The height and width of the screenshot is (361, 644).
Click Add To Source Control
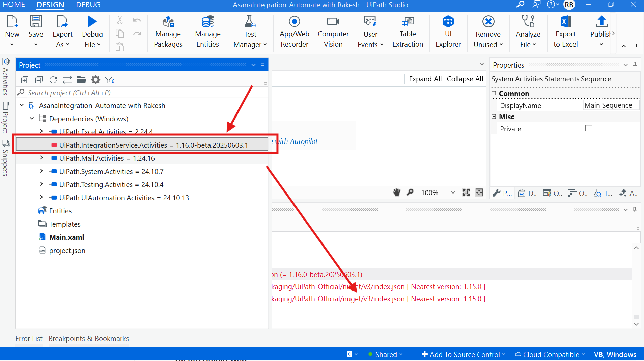464,354
